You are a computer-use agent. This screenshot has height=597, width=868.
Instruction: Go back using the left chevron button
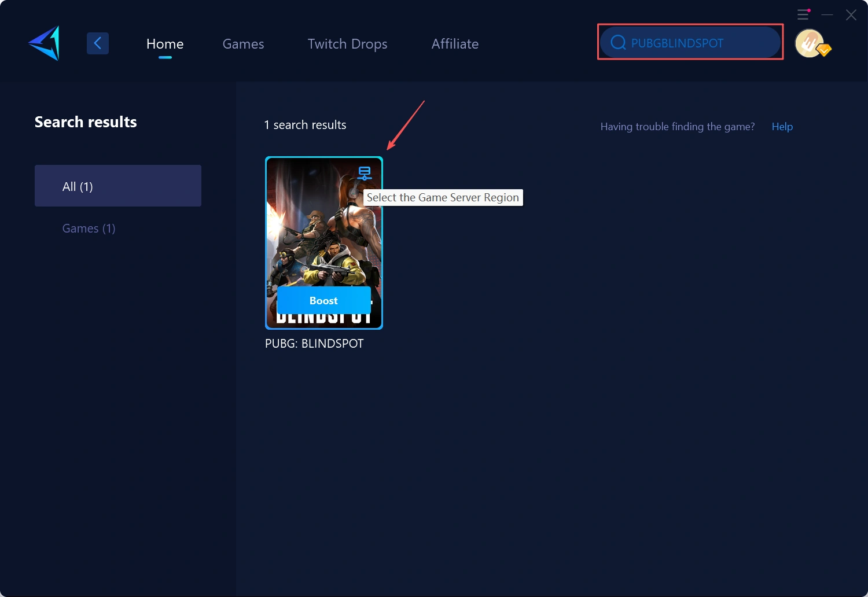pyautogui.click(x=98, y=43)
